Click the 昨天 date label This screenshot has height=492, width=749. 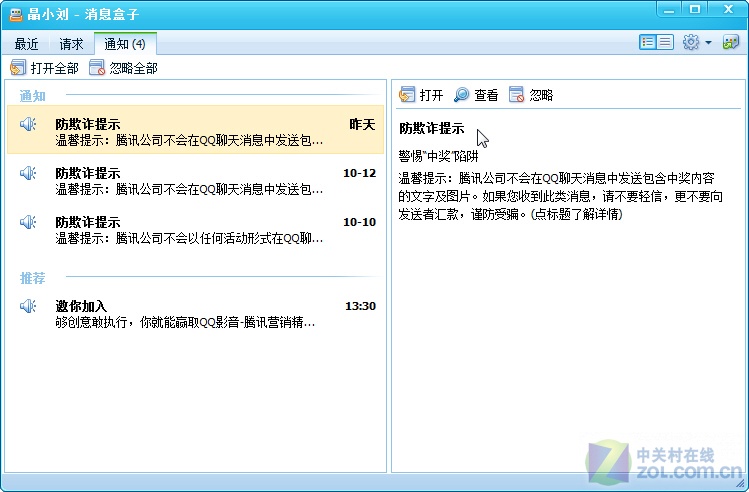[x=362, y=124]
